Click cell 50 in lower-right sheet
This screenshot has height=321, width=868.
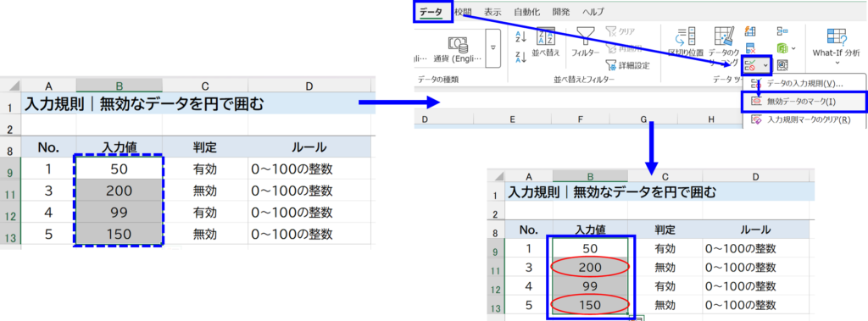591,249
